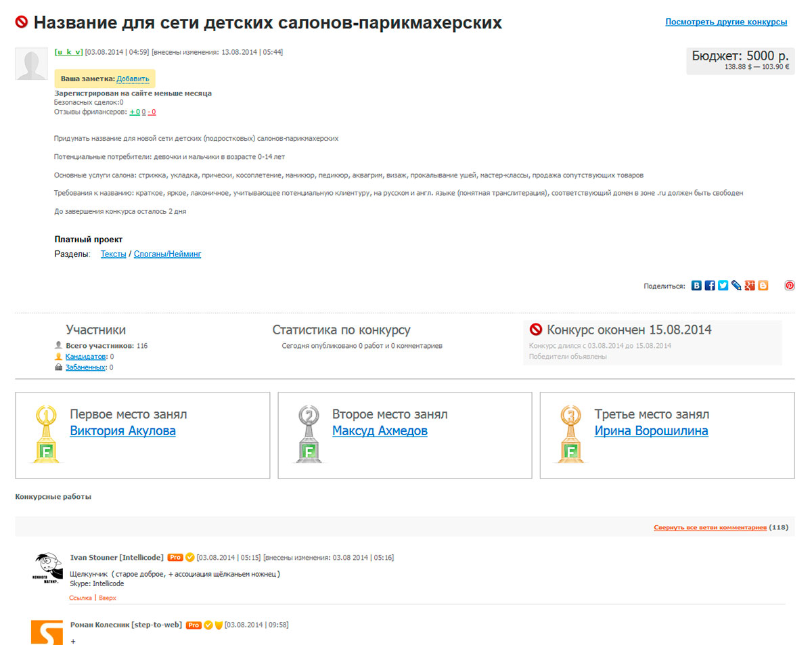812x645 pixels.
Task: Open Посмотреть другие конкурсы link
Action: [726, 22]
